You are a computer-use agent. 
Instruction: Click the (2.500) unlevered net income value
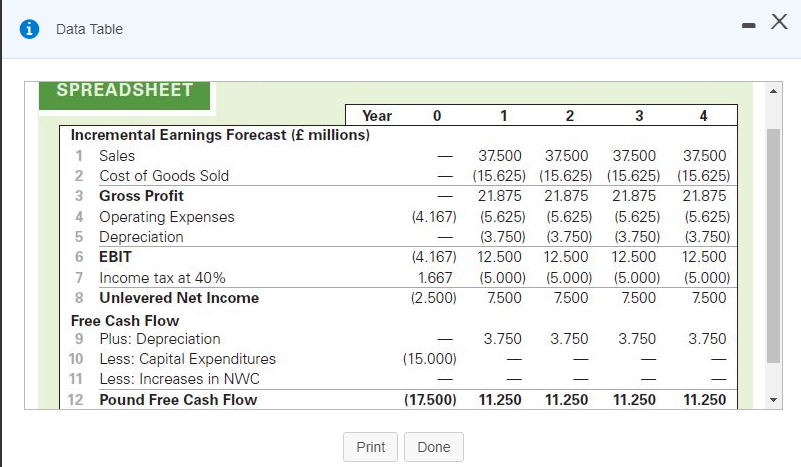click(x=434, y=298)
